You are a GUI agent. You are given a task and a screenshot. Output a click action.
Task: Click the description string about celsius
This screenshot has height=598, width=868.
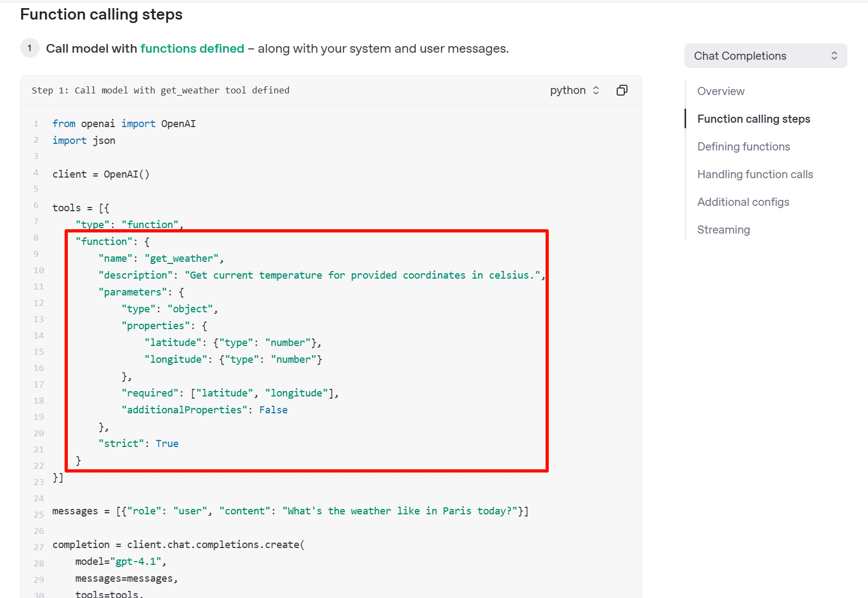point(363,275)
